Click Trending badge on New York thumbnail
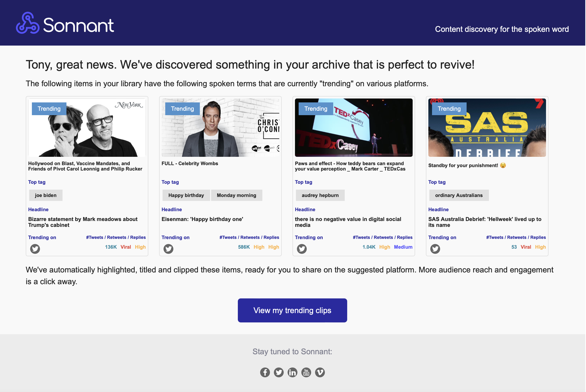 point(49,109)
